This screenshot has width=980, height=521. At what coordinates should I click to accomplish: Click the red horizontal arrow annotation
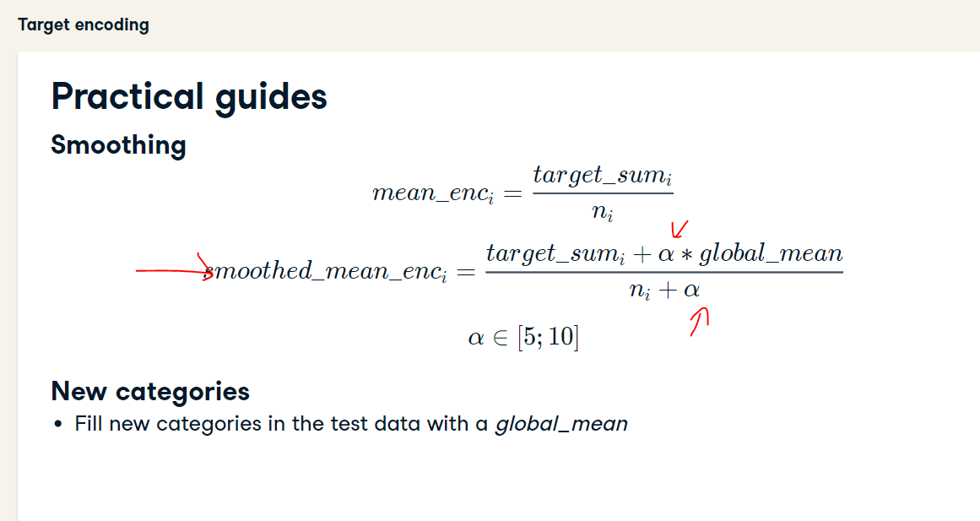click(175, 269)
